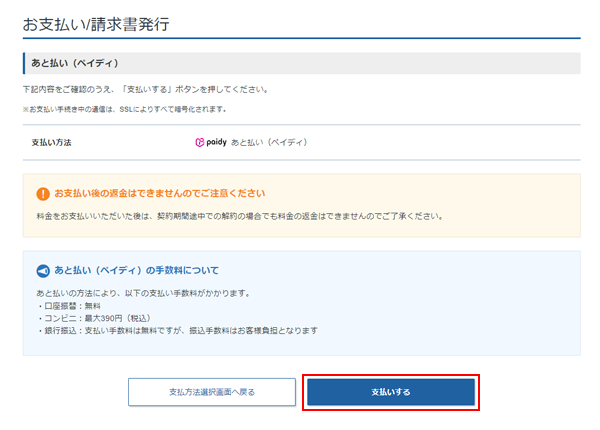This screenshot has height=430, width=600.
Task: Click the instruction text about the 支払いする button
Action: 158,90
